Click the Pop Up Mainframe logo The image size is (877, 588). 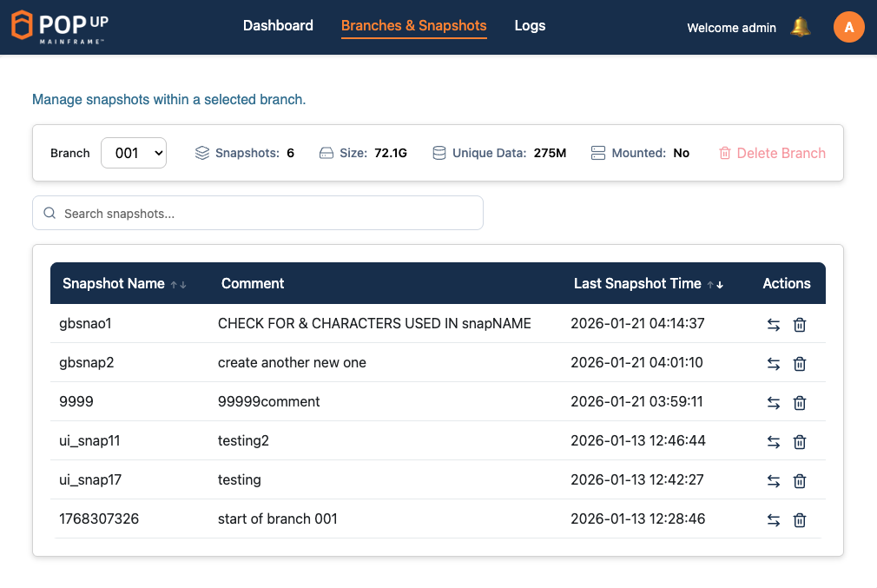click(60, 27)
